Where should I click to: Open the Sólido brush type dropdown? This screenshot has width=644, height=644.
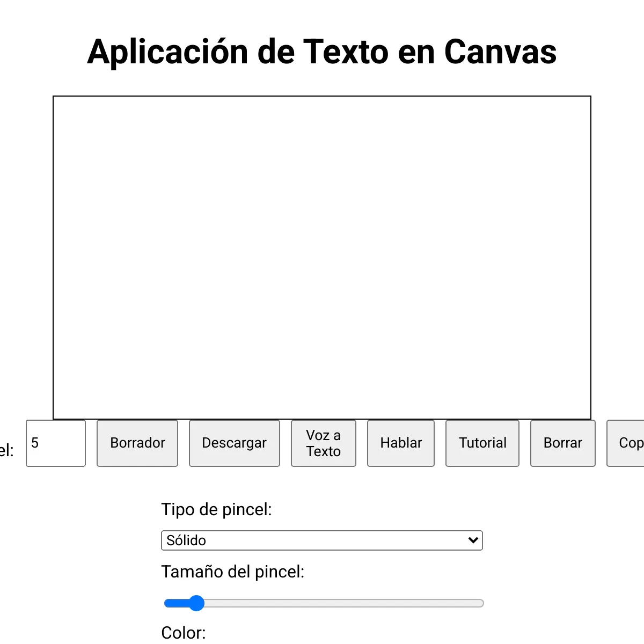(x=322, y=540)
